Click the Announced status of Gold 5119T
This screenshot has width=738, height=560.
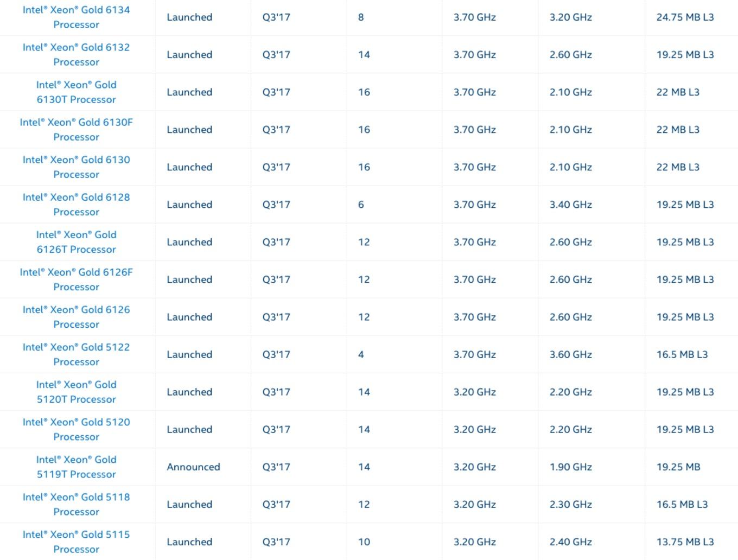pos(193,467)
